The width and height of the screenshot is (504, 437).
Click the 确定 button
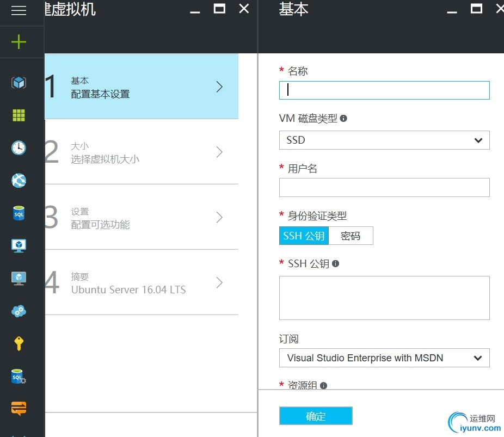[x=316, y=416]
